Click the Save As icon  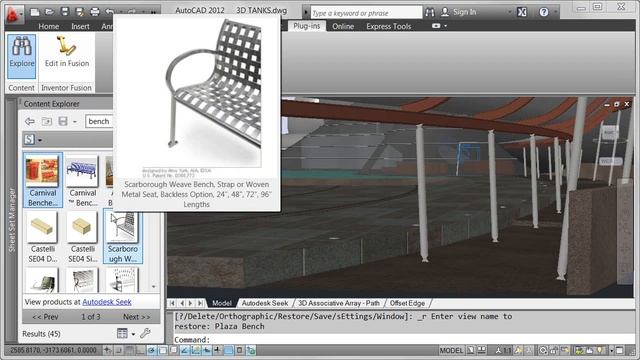pyautogui.click(x=80, y=12)
